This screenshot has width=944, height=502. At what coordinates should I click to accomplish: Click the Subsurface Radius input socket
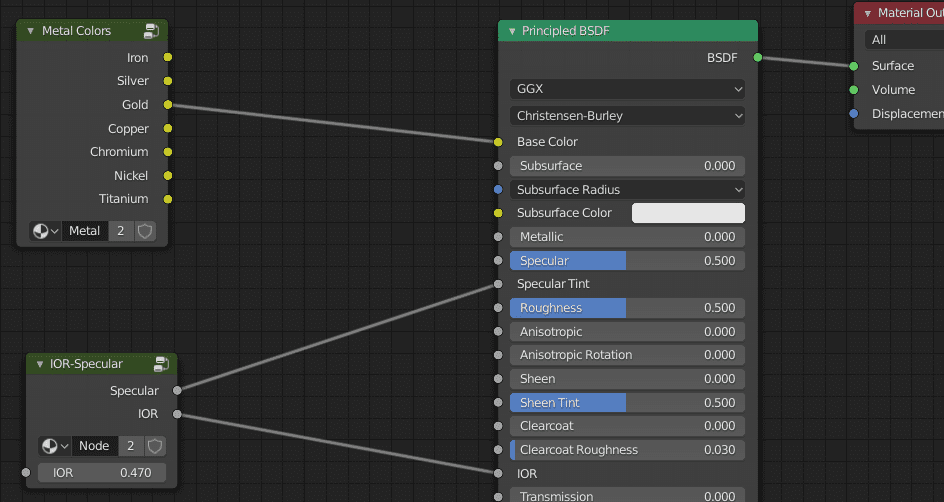[498, 190]
